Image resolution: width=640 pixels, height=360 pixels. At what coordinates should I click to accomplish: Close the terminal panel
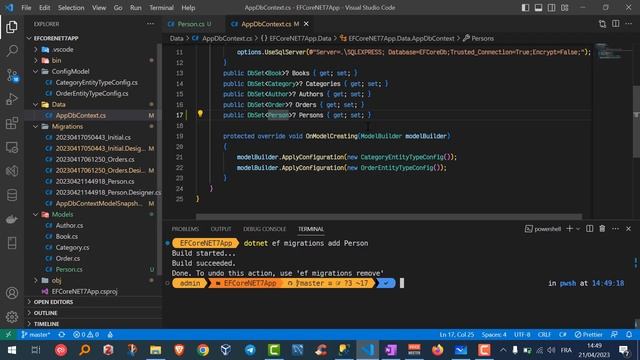tap(628, 229)
